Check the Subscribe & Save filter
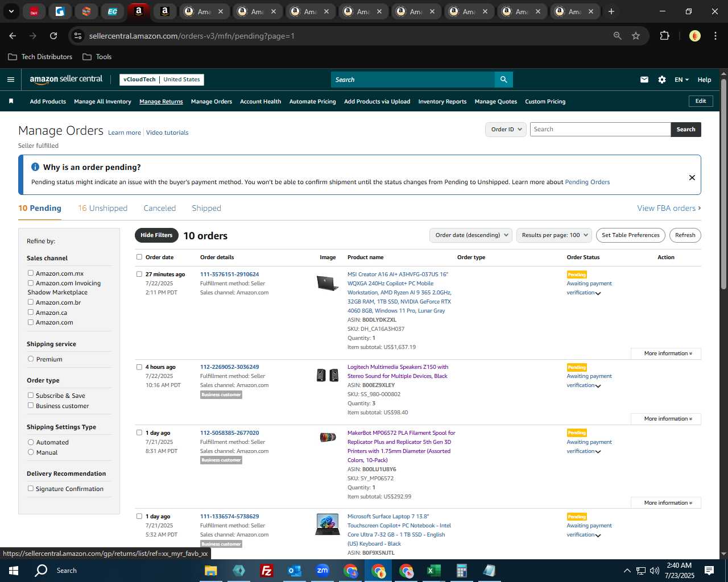Image resolution: width=728 pixels, height=582 pixels. coord(31,395)
